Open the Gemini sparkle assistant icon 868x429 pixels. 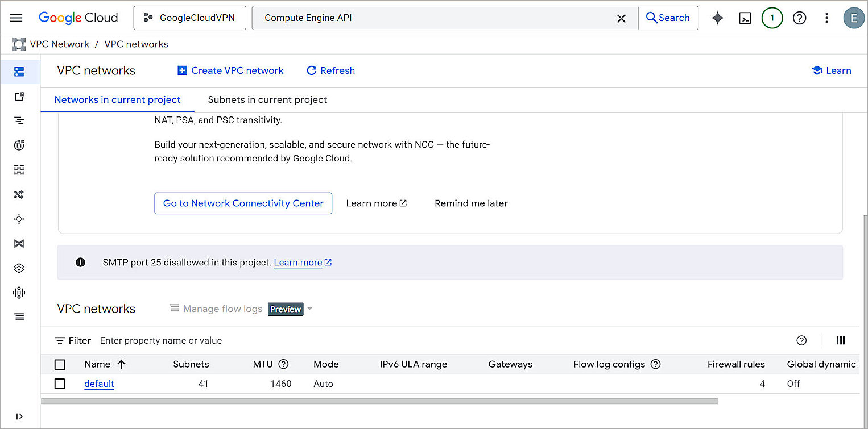[x=717, y=18]
